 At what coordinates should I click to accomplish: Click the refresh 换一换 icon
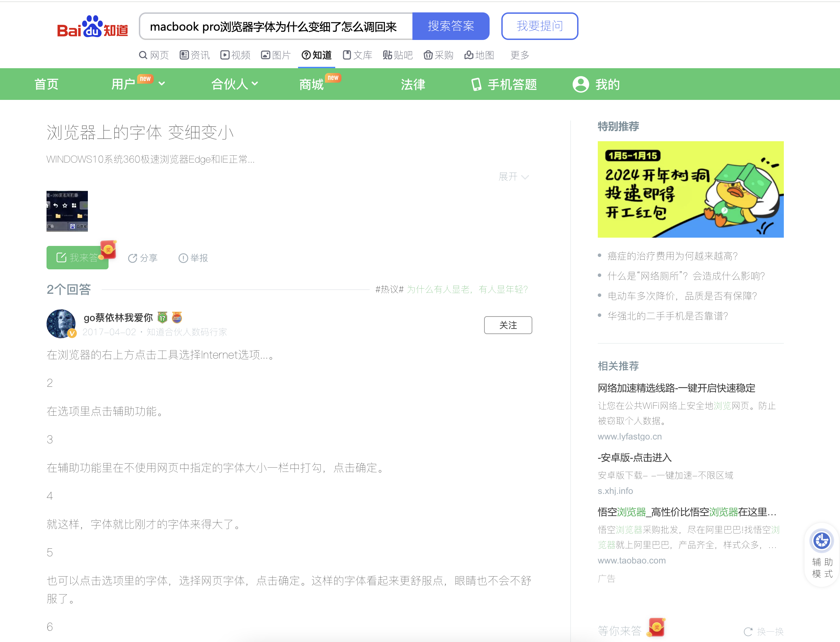click(x=748, y=631)
